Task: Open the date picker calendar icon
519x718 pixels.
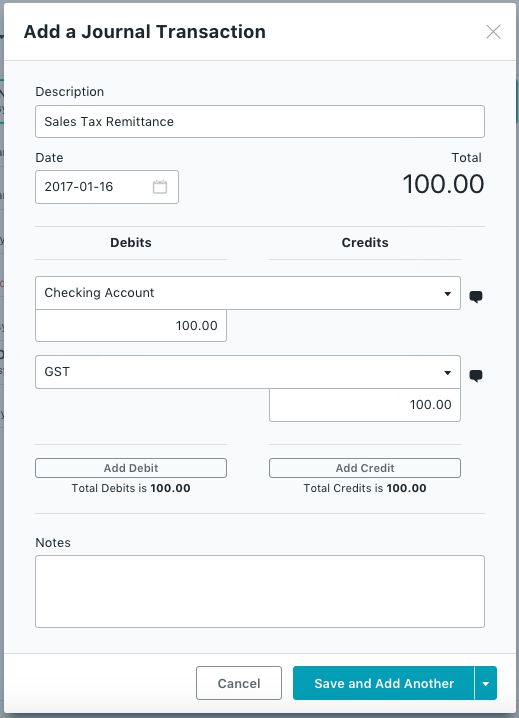Action: coord(159,187)
